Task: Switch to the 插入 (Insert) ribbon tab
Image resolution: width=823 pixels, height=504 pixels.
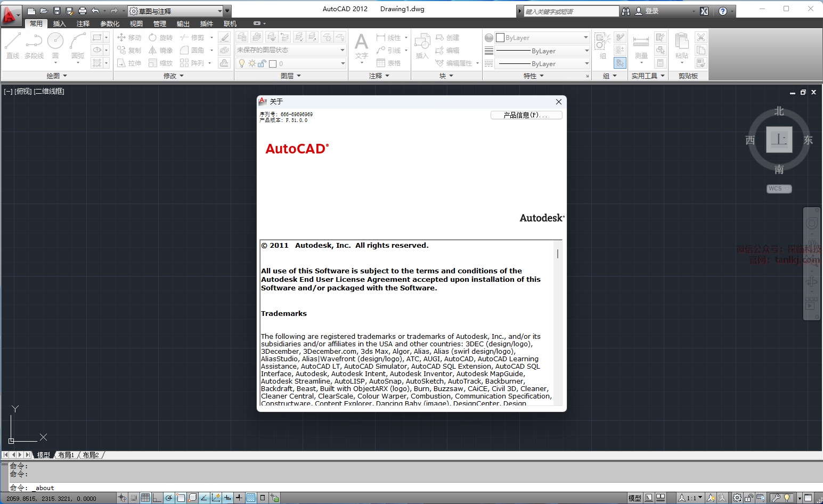Action: tap(59, 23)
